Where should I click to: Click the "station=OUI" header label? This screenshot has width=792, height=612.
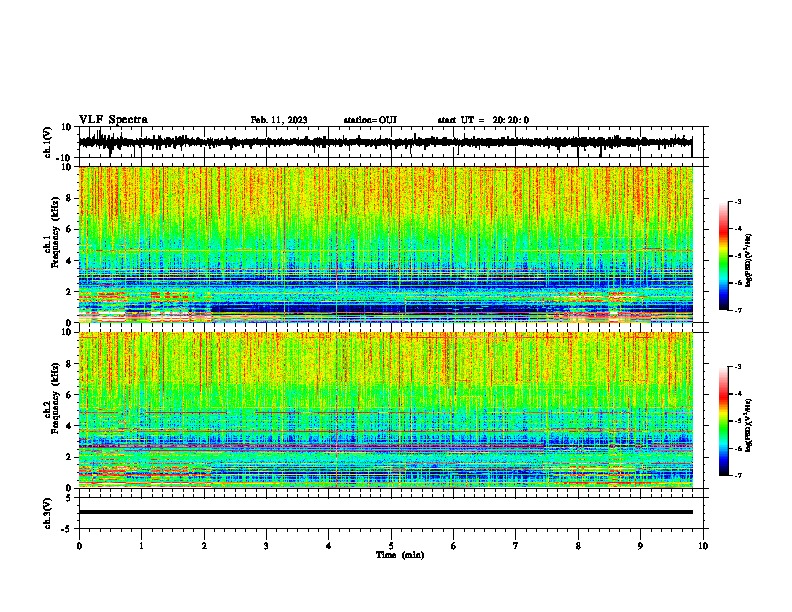coord(370,120)
